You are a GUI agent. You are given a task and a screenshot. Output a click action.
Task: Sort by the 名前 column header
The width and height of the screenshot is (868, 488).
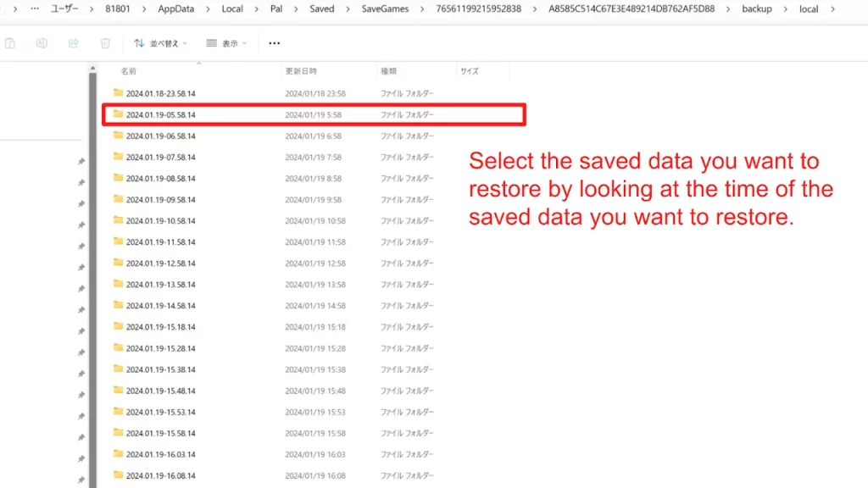click(x=129, y=71)
